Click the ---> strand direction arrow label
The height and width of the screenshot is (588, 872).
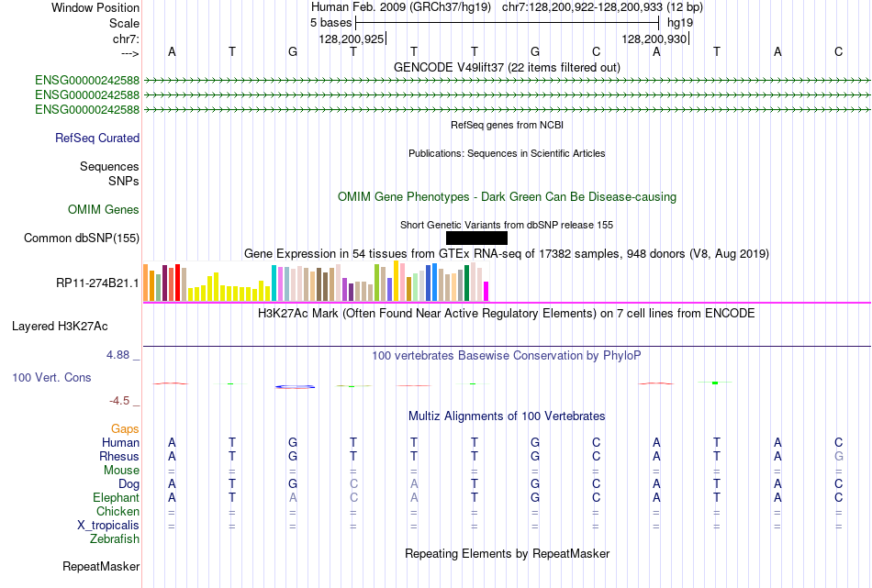pyautogui.click(x=130, y=53)
